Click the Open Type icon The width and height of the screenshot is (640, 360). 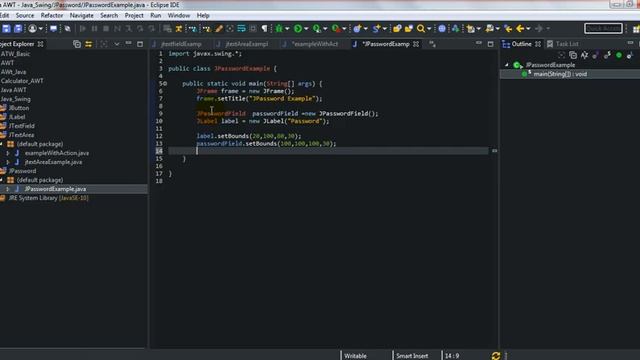coord(397,28)
